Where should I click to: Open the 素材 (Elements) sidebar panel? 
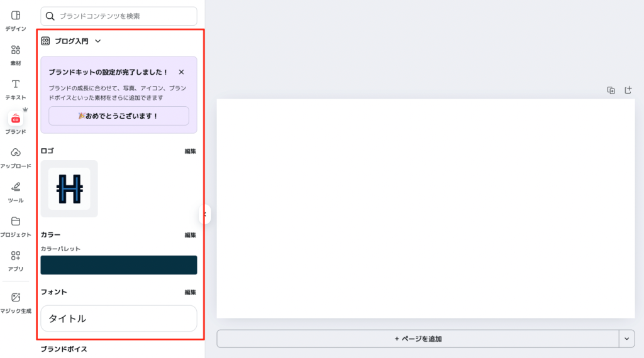click(16, 50)
